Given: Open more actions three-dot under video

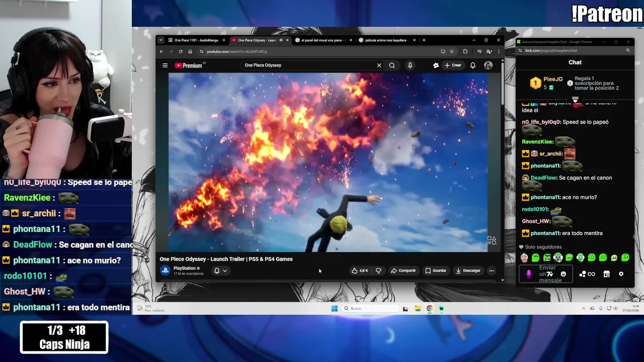Looking at the screenshot, I should [492, 270].
